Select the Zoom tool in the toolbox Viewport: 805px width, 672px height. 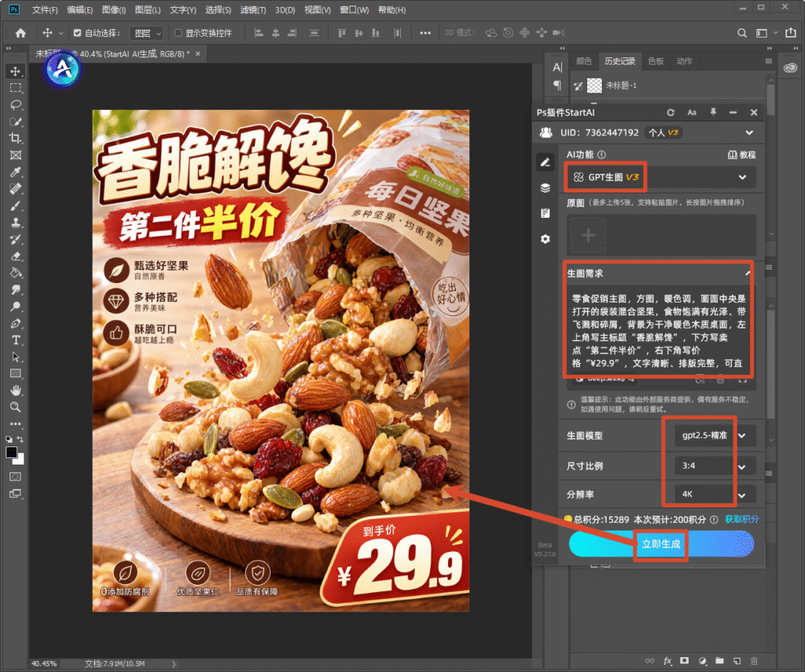point(16,407)
